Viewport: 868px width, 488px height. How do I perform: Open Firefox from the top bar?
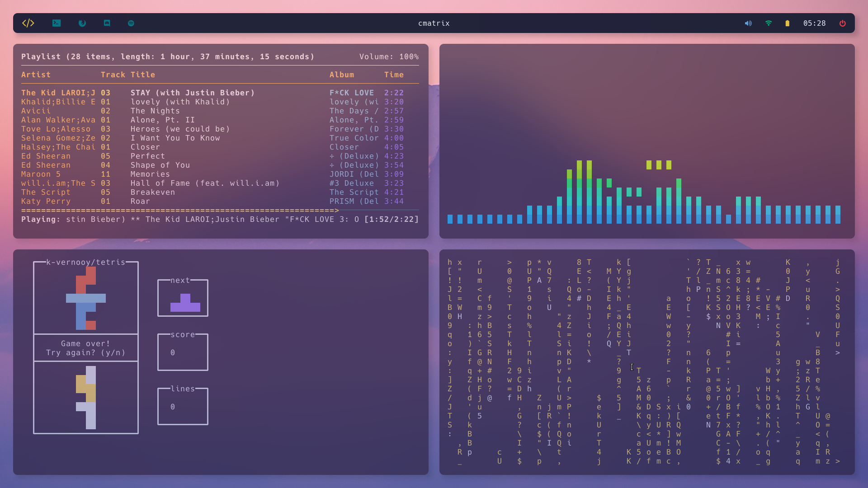tap(82, 23)
